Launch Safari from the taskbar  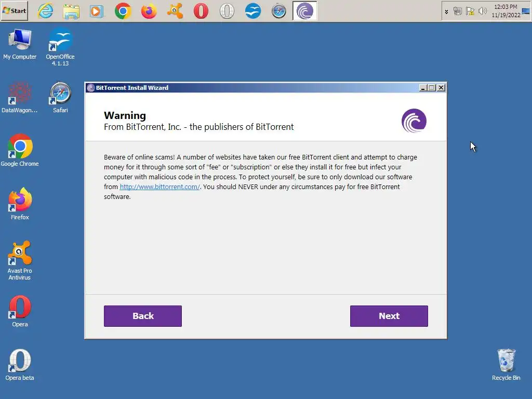[279, 11]
